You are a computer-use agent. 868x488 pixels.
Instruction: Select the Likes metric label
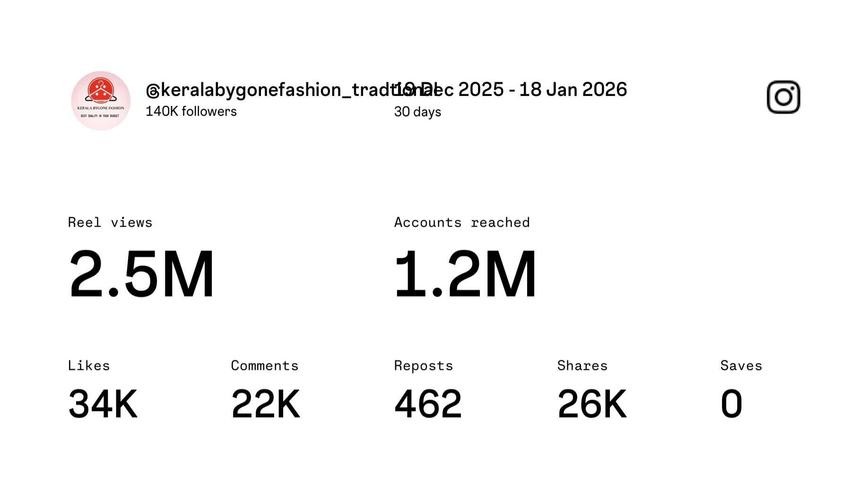(89, 366)
